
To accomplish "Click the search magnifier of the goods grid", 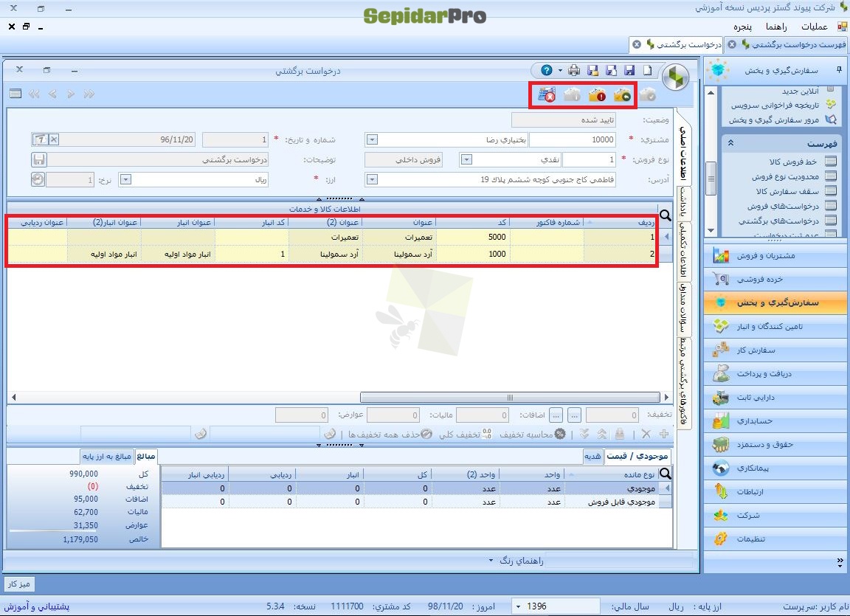I will (x=665, y=215).
